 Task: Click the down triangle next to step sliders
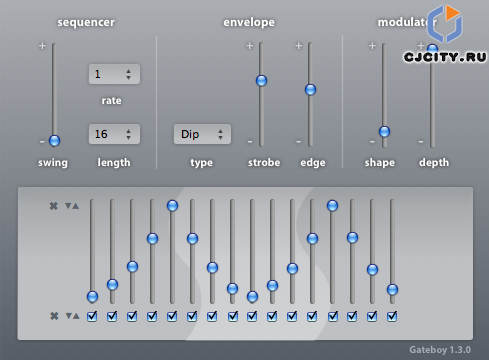68,206
